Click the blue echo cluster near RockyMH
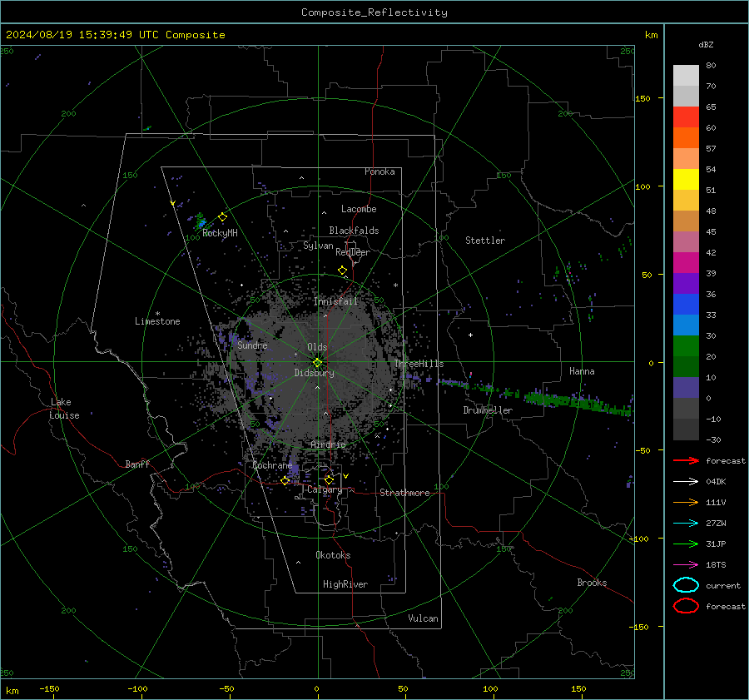Image resolution: width=749 pixels, height=700 pixels. pyautogui.click(x=201, y=221)
